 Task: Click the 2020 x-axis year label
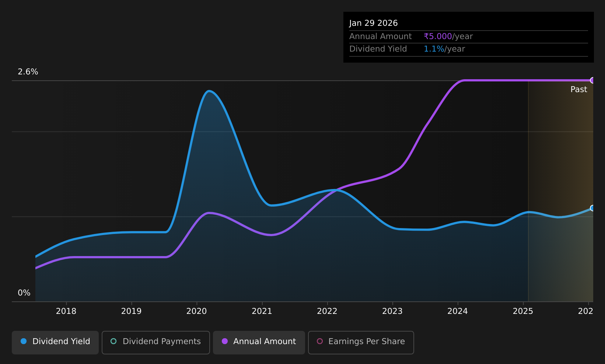point(197,311)
